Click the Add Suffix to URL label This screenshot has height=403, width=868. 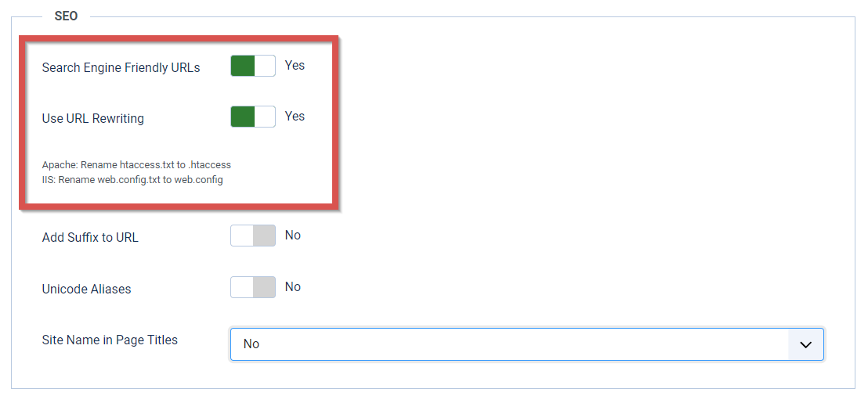pyautogui.click(x=90, y=238)
